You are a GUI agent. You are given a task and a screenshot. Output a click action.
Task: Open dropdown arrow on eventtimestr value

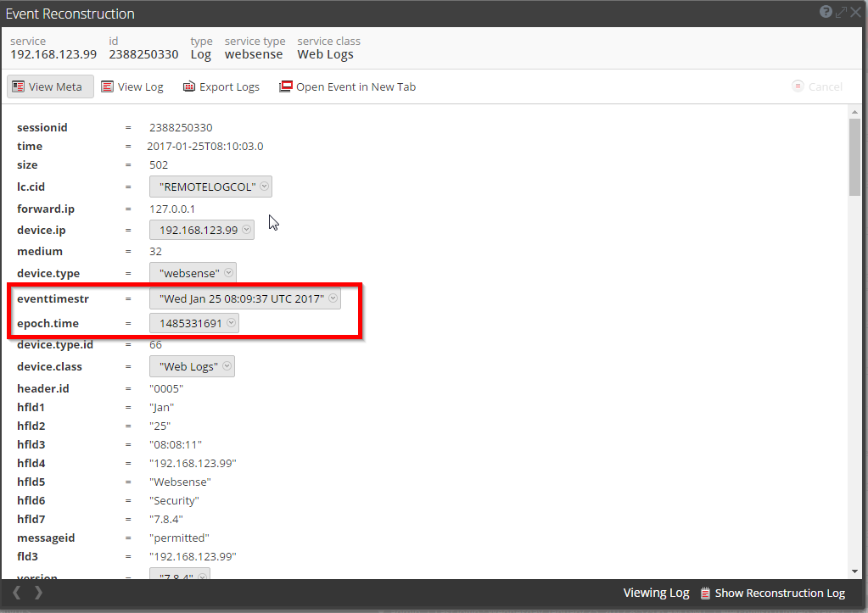[x=333, y=298]
